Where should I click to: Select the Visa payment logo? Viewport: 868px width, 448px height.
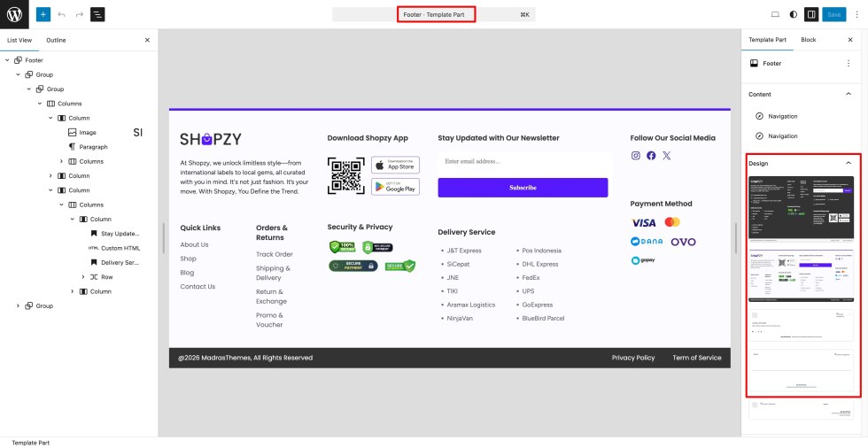click(x=643, y=223)
